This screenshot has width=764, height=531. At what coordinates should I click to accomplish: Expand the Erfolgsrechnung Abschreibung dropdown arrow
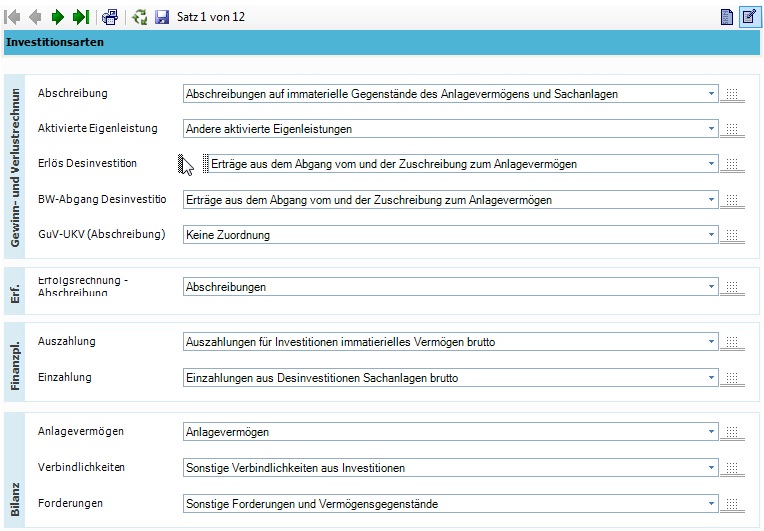[x=711, y=287]
